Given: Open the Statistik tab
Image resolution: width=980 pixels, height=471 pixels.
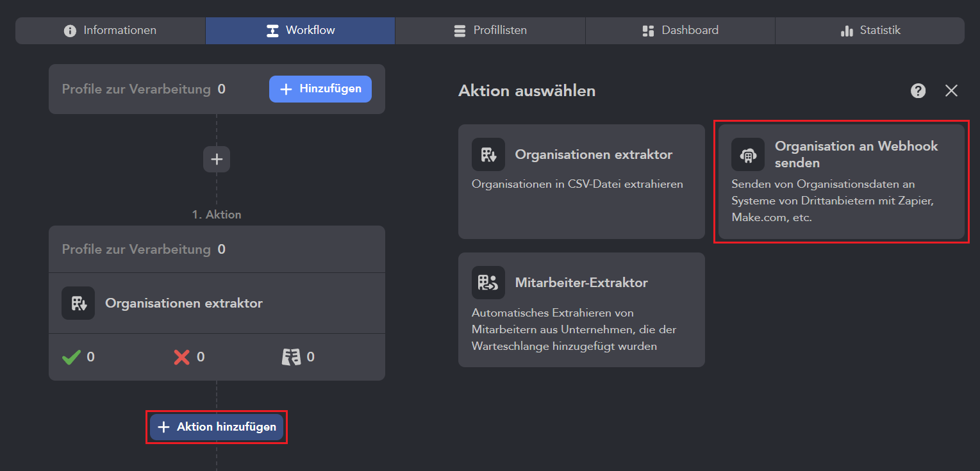Looking at the screenshot, I should [870, 31].
